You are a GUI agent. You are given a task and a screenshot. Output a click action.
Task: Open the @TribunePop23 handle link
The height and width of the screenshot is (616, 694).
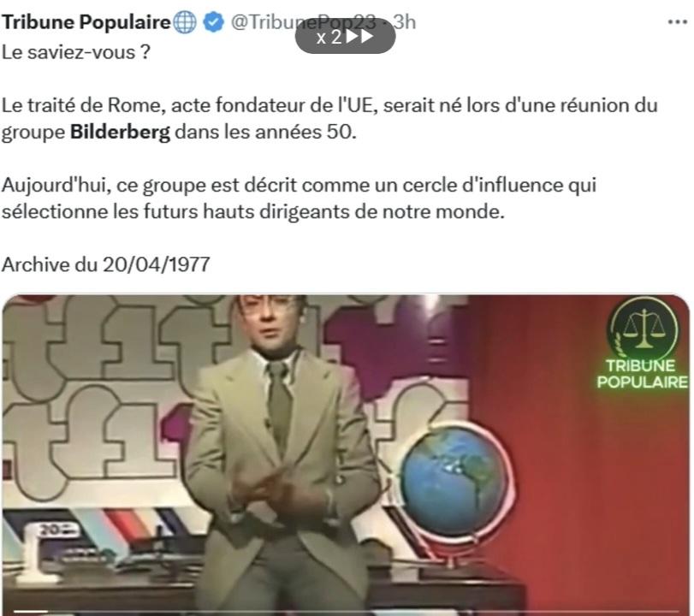303,22
